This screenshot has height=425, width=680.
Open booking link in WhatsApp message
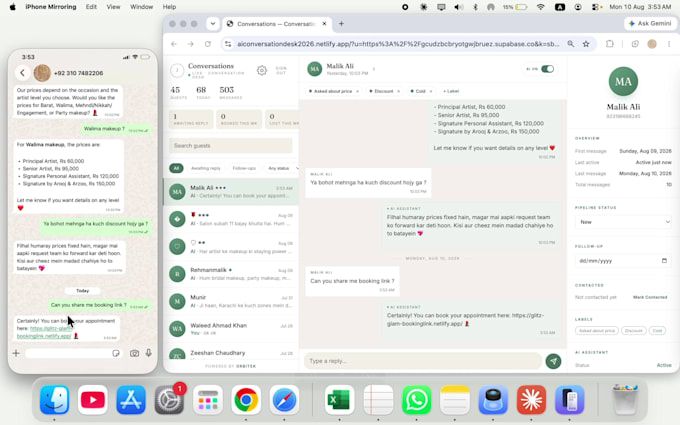tap(44, 332)
